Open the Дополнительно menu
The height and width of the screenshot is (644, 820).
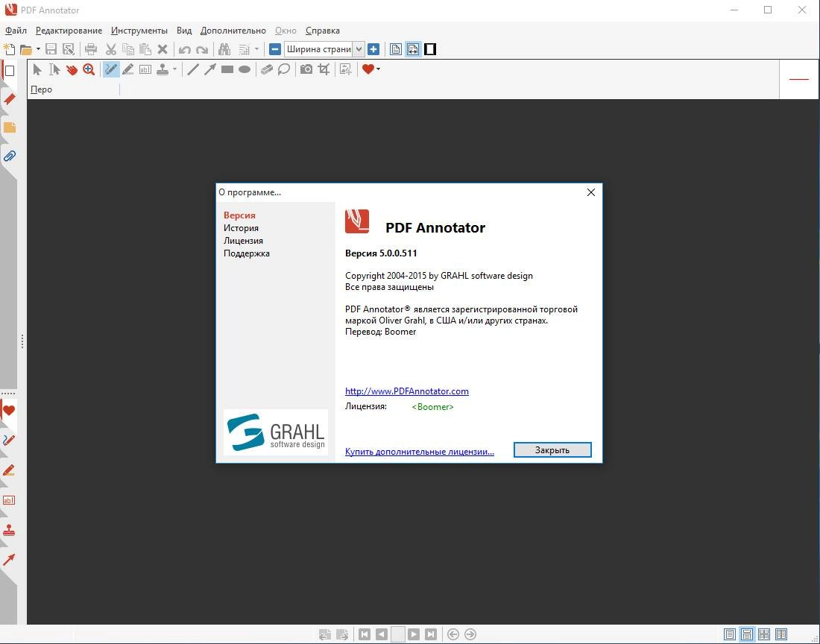233,31
